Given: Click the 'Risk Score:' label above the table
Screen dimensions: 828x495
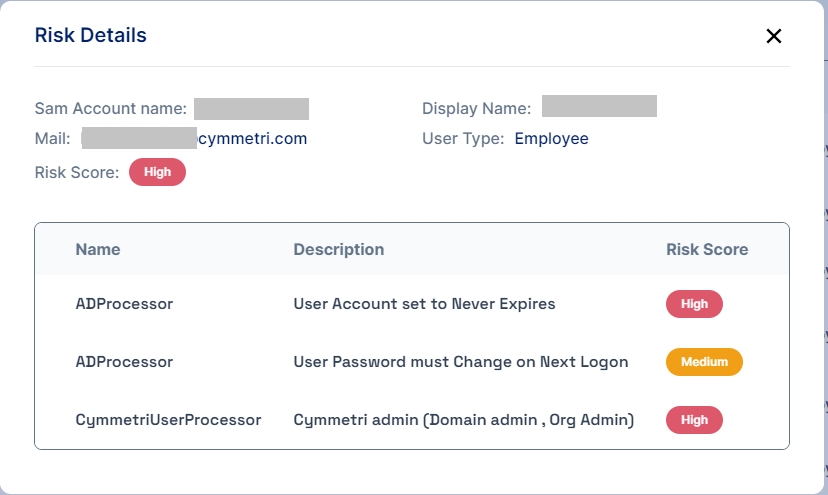Looking at the screenshot, I should click(77, 172).
